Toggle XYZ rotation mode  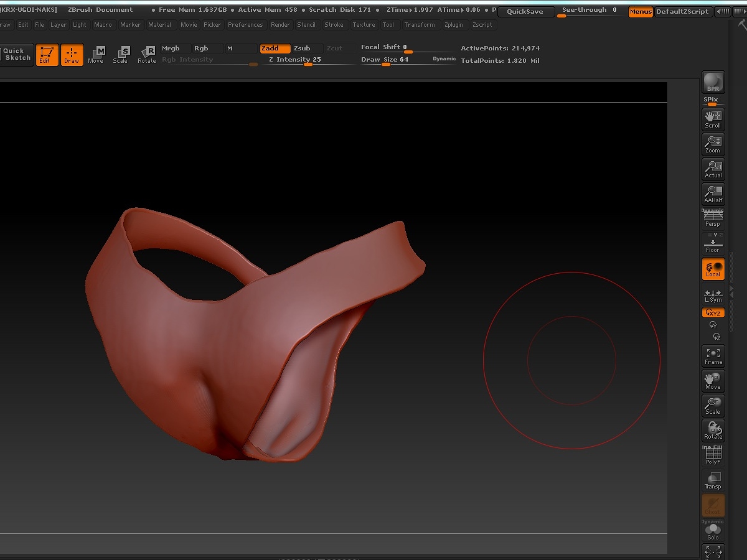pos(713,313)
